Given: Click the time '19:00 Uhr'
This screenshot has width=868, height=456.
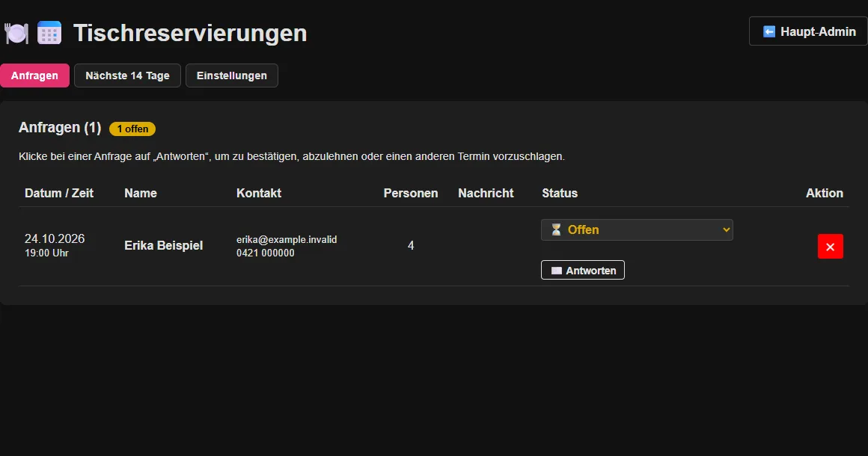Looking at the screenshot, I should (46, 253).
